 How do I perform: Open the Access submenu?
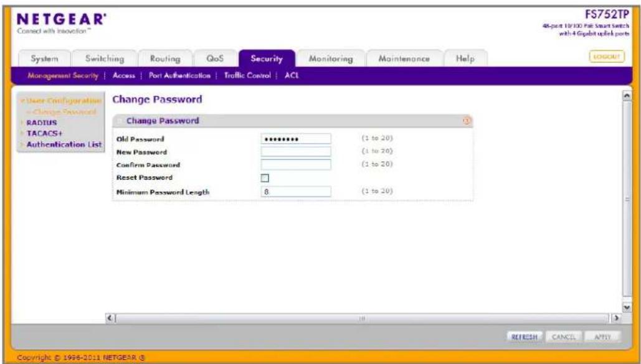tap(124, 75)
